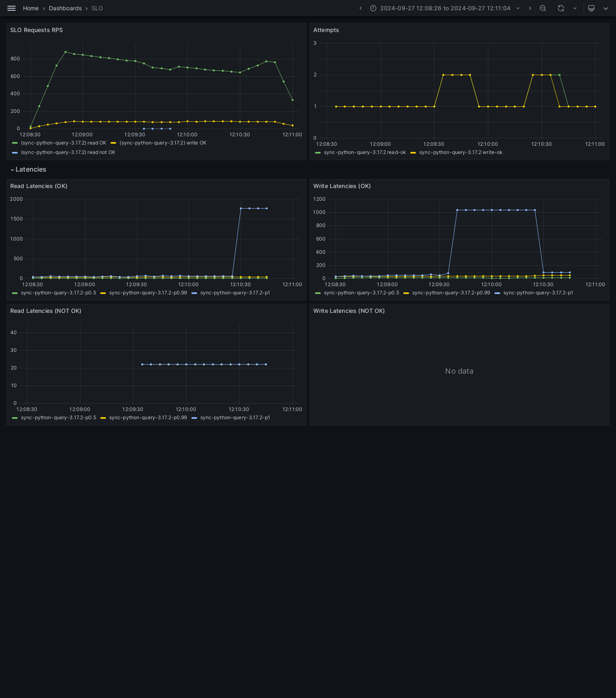The image size is (616, 698).
Task: Click green color swatch for 'read OK' in RPS legend
Action: (15, 143)
